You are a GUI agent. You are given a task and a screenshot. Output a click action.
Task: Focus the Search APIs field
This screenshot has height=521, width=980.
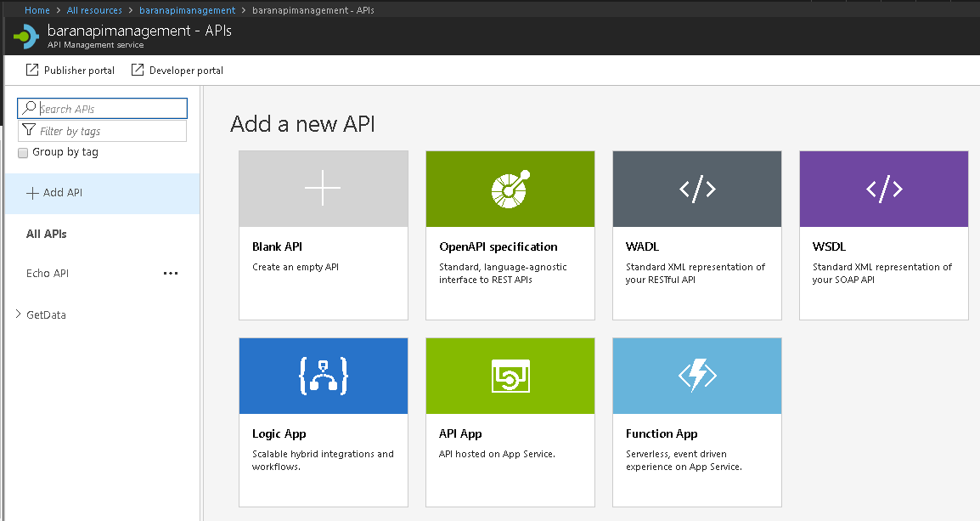click(103, 108)
